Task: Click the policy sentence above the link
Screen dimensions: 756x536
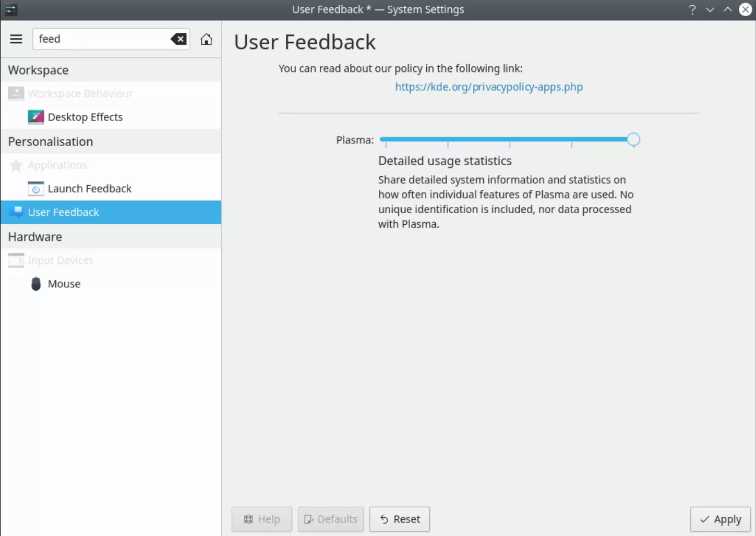Action: pyautogui.click(x=401, y=68)
